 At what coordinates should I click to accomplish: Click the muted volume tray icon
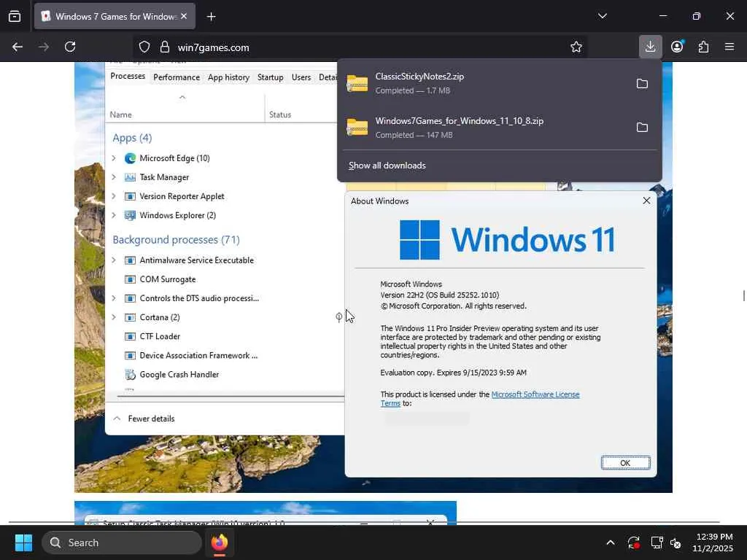click(676, 542)
